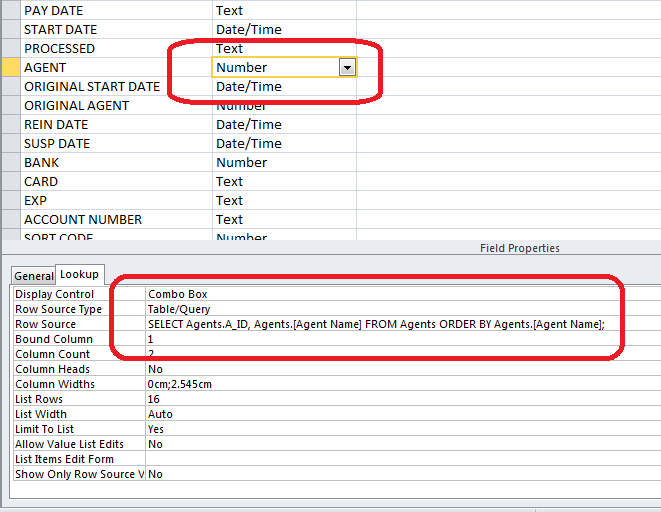Click the Column Heads property label
The image size is (661, 512).
(53, 369)
